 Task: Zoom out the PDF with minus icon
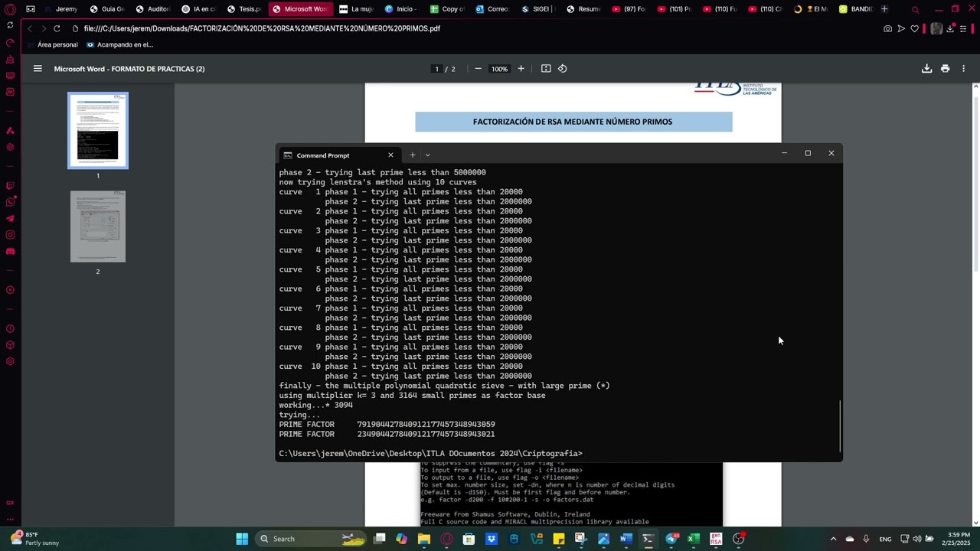tap(478, 69)
